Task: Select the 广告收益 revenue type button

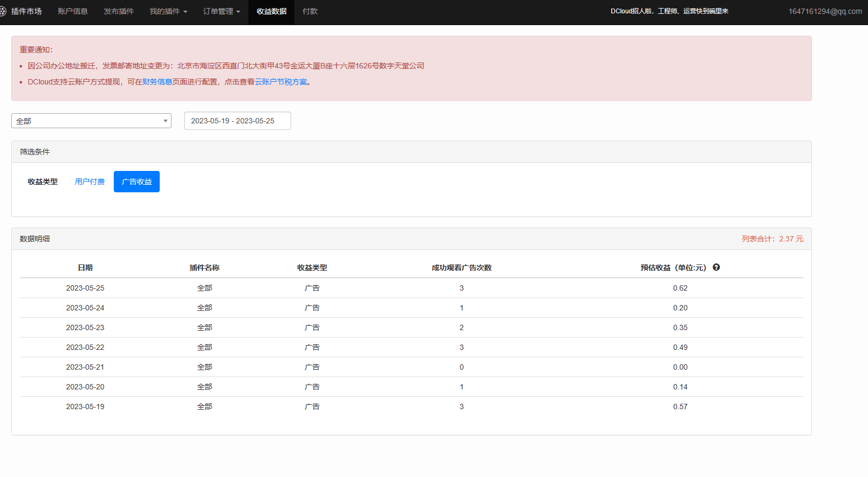Action: [137, 182]
